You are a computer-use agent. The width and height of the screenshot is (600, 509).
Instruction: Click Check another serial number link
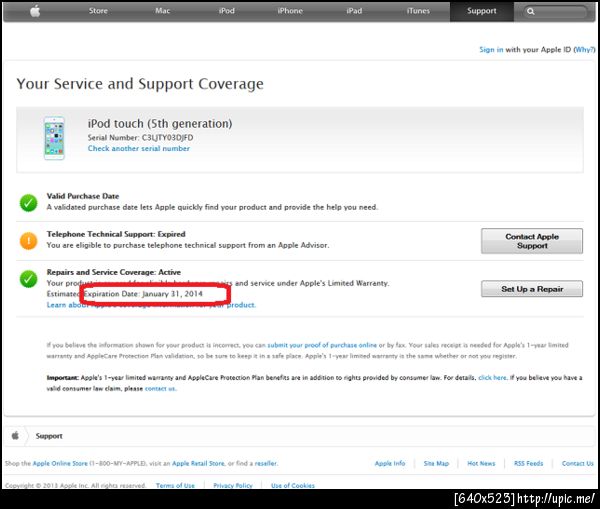coord(139,148)
